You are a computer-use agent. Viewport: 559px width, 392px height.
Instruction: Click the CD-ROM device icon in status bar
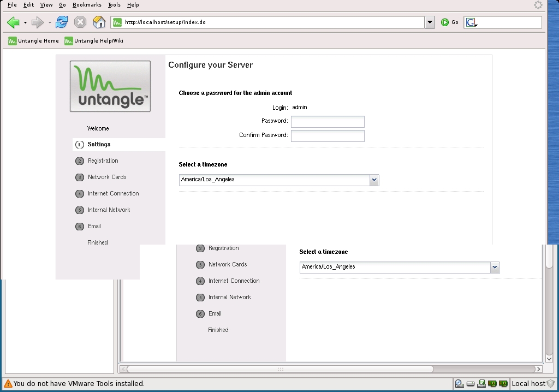coord(459,384)
